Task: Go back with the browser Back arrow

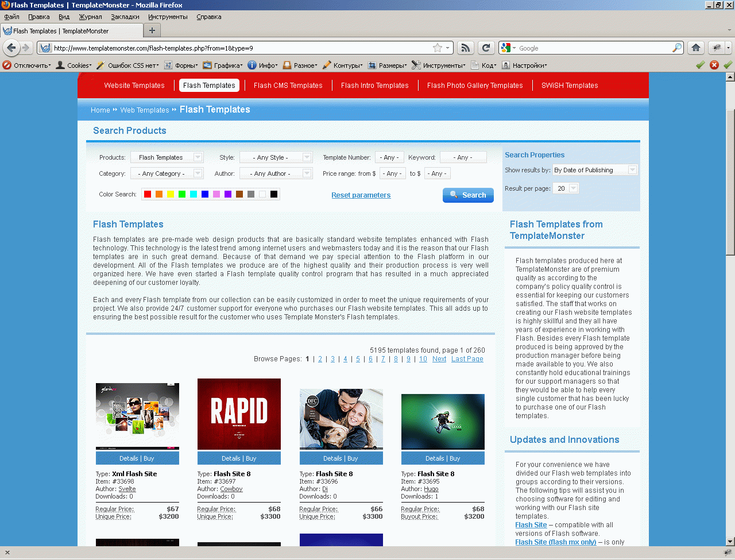Action: pyautogui.click(x=11, y=48)
